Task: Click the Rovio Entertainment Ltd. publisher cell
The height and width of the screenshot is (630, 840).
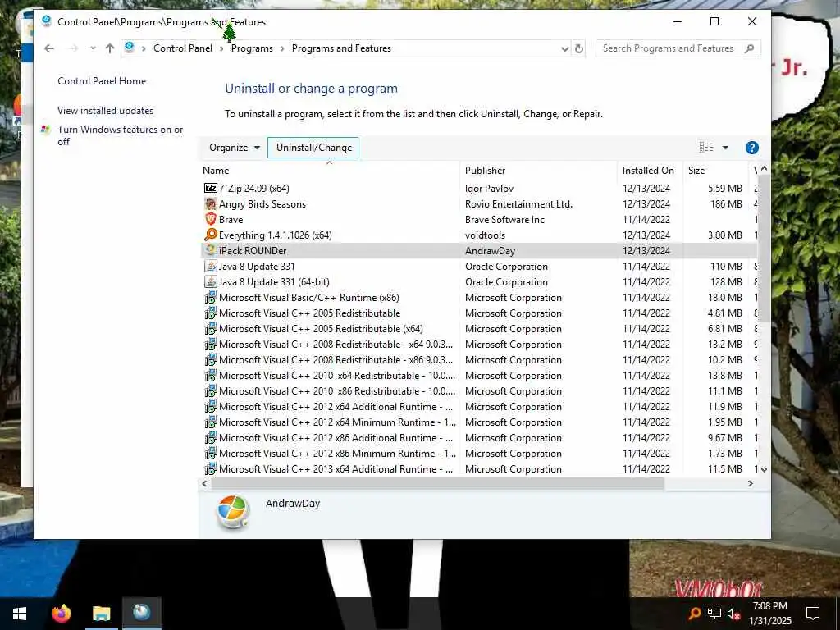Action: (518, 204)
